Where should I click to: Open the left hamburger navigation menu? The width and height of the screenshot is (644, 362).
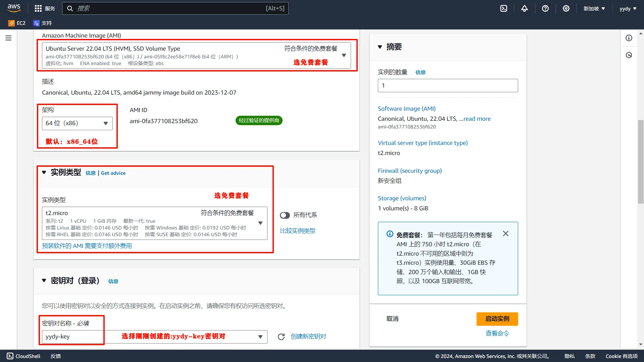pyautogui.click(x=8, y=38)
